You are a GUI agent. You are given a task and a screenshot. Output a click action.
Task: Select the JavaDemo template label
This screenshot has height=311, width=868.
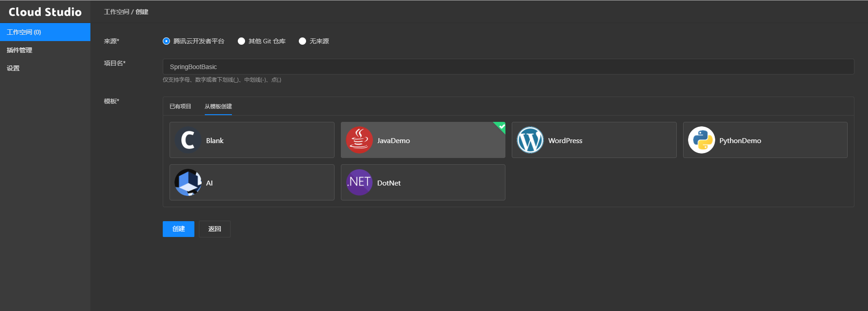[x=394, y=141]
